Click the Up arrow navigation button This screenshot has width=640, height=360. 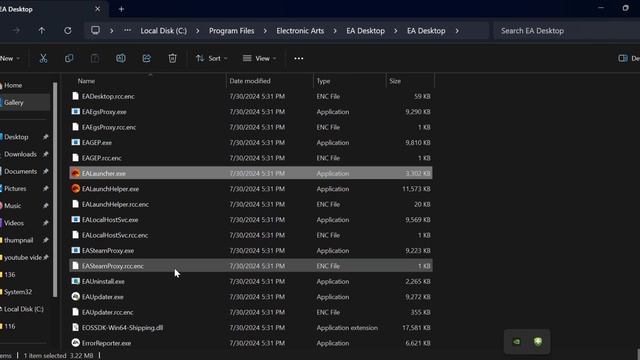[42, 31]
